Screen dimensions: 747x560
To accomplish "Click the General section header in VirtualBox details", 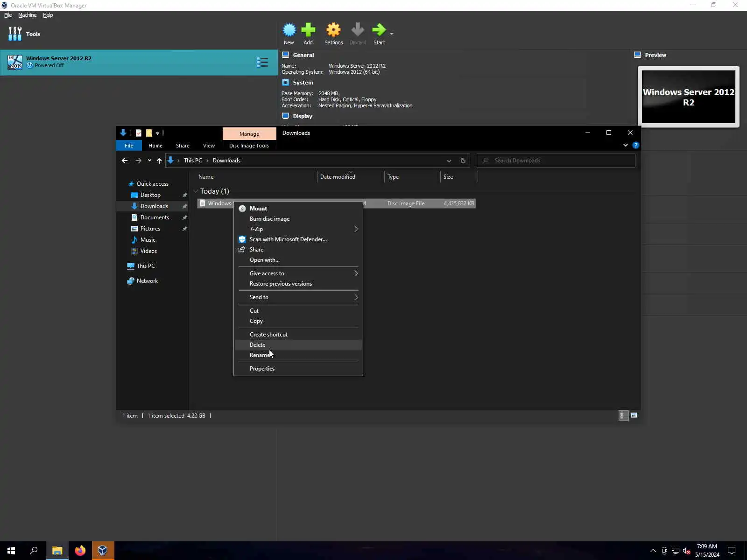I will point(303,55).
